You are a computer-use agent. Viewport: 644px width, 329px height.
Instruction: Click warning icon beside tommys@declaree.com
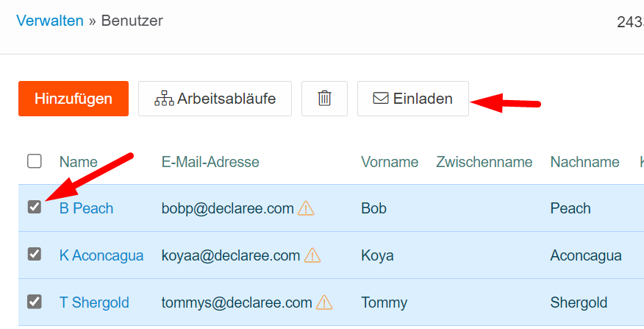point(324,303)
